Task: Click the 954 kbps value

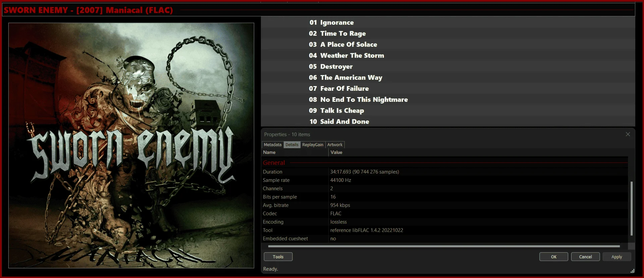Action: [x=340, y=205]
